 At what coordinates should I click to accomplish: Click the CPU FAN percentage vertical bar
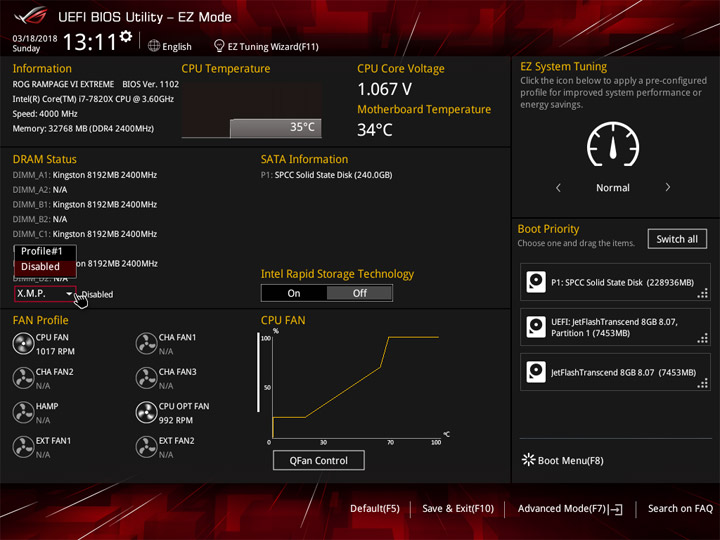258,372
